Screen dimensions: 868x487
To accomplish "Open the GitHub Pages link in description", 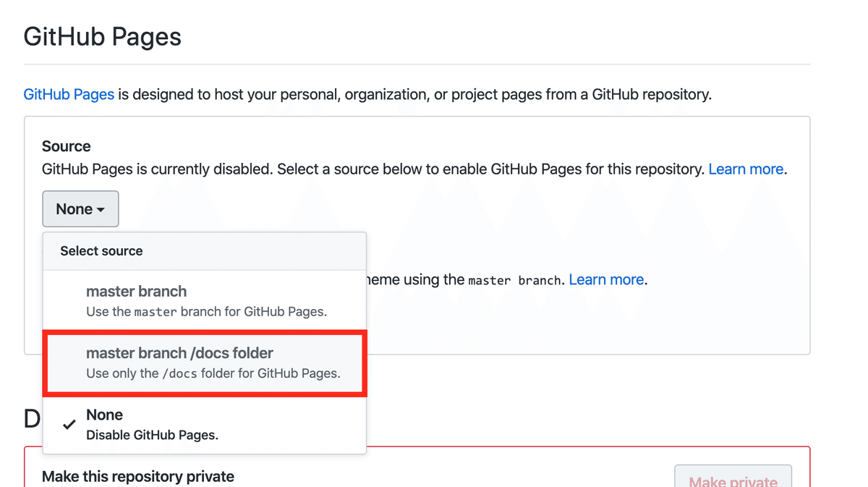I will click(x=69, y=94).
